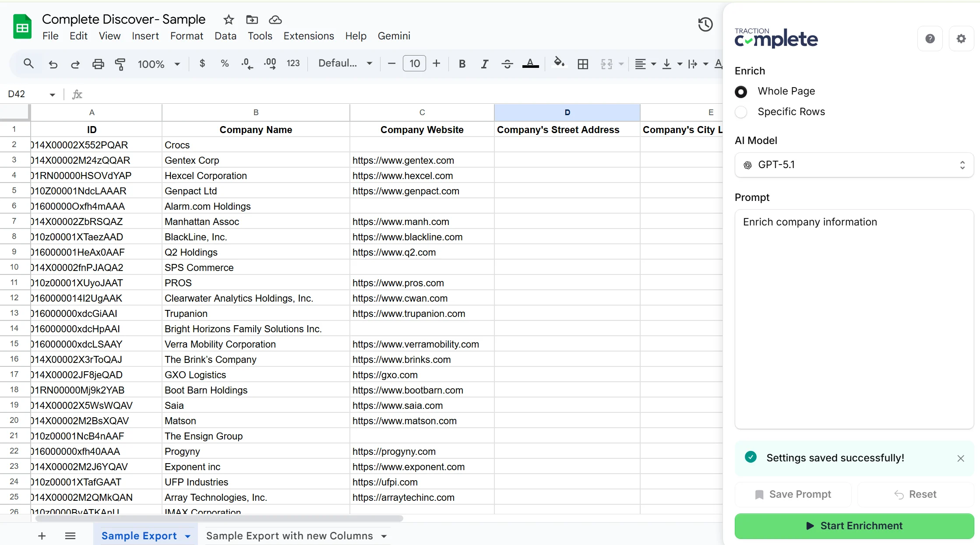This screenshot has height=545, width=980.
Task: Click the borders grid icon
Action: coord(583,64)
